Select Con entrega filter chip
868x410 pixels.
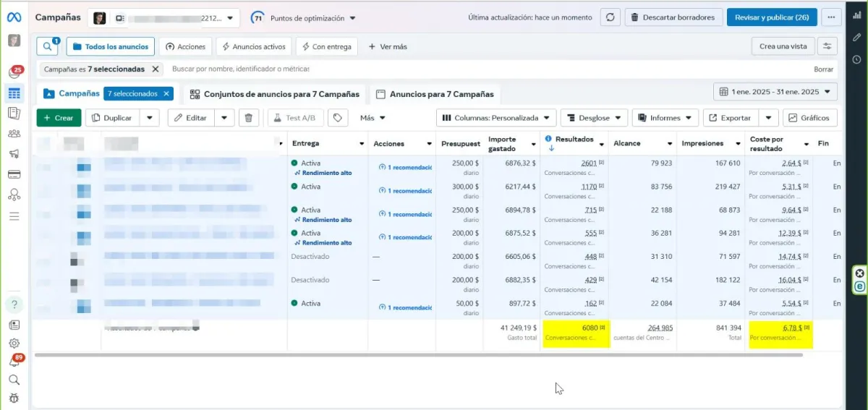tap(326, 46)
